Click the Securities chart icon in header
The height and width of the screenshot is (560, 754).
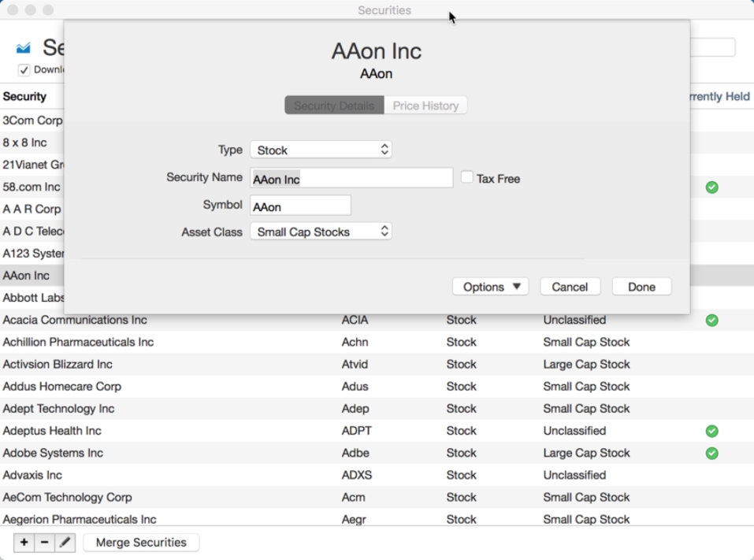click(x=24, y=49)
